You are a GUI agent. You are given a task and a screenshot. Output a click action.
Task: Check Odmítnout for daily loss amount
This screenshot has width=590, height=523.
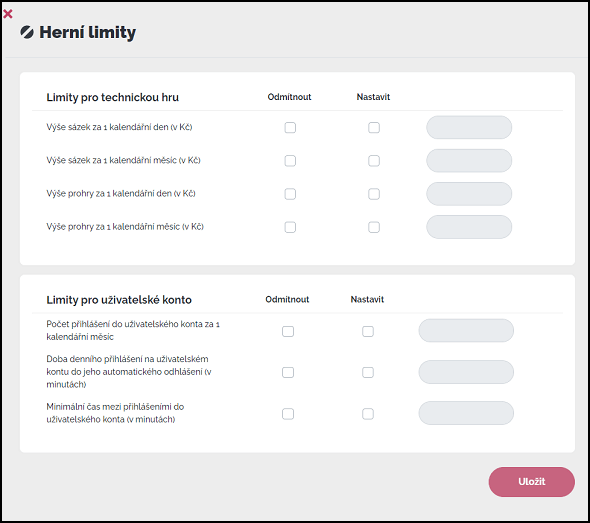click(x=290, y=194)
